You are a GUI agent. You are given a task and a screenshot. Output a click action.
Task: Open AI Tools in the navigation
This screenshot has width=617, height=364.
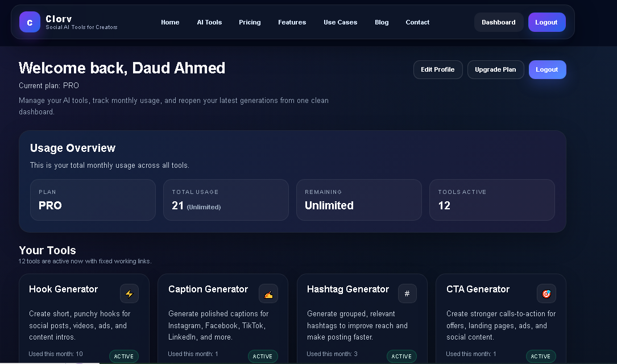(x=209, y=22)
